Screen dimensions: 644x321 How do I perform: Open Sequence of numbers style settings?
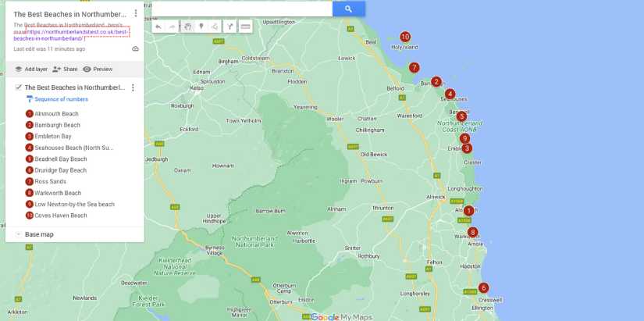coord(60,99)
